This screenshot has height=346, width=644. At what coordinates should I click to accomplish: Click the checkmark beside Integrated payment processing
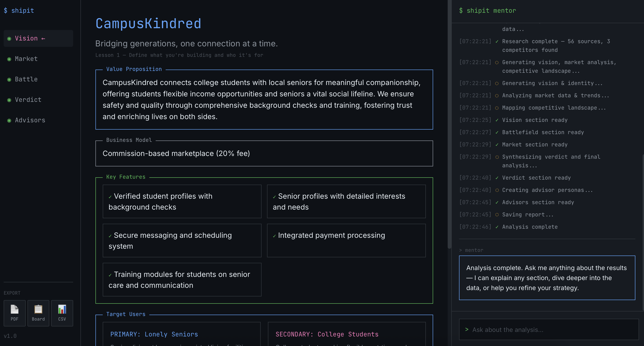point(274,236)
